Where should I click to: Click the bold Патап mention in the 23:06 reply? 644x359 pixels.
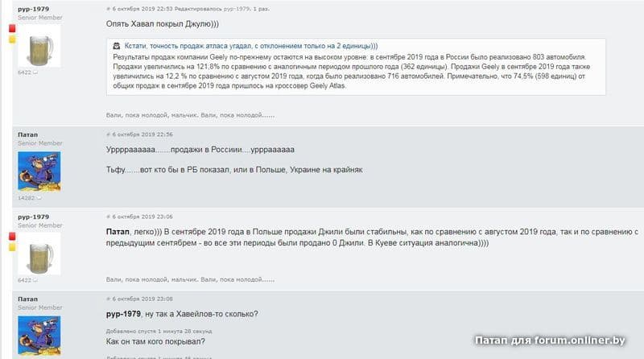[118, 232]
